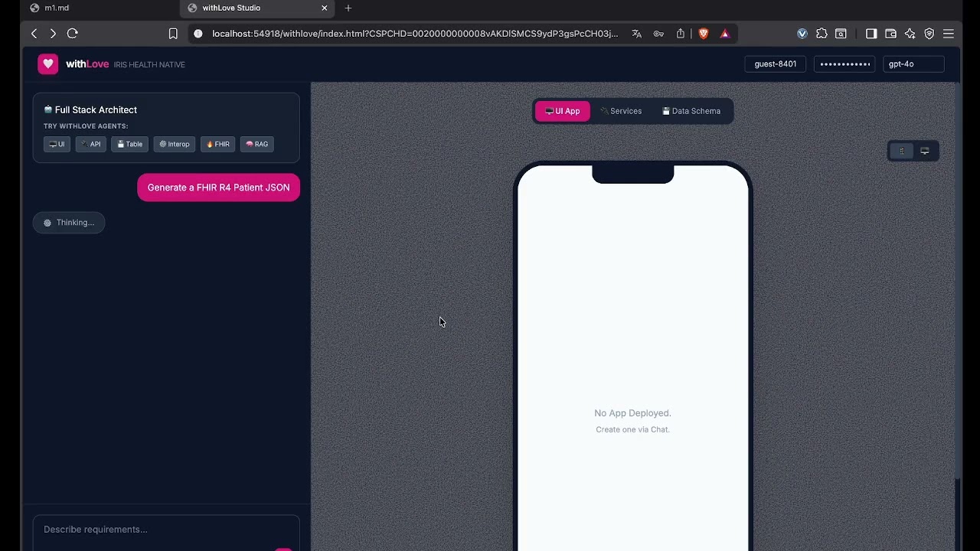Open the Brave Wallet icon
980x551 pixels.
pos(890,34)
